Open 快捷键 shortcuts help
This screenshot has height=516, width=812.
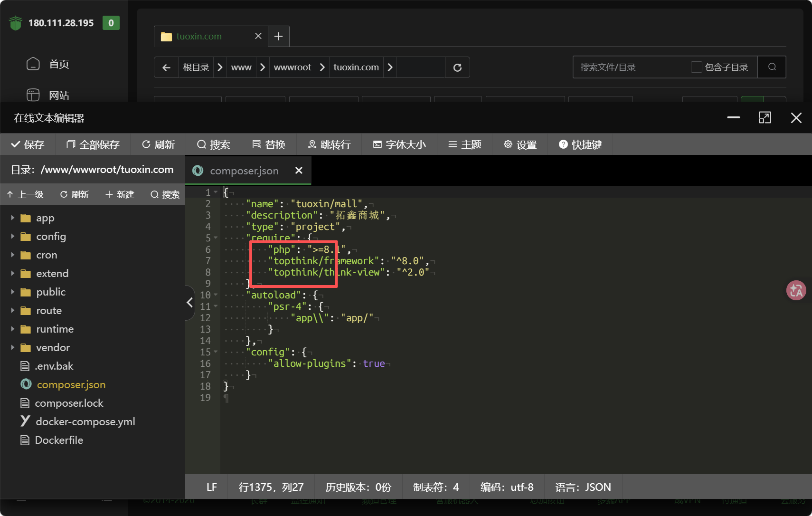(580, 144)
